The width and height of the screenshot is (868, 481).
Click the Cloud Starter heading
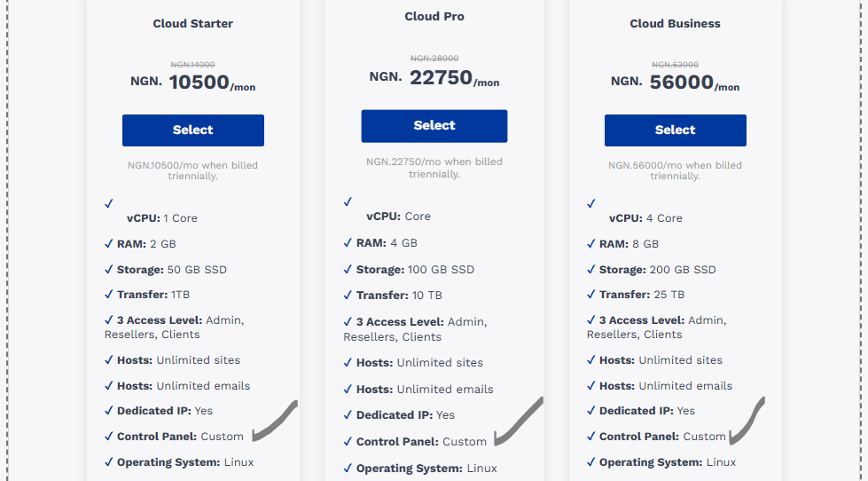192,23
